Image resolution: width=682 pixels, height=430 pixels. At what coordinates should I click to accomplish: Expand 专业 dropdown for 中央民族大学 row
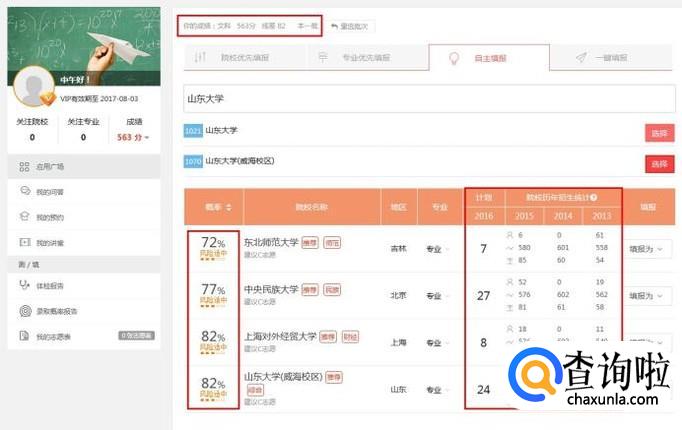(x=438, y=296)
